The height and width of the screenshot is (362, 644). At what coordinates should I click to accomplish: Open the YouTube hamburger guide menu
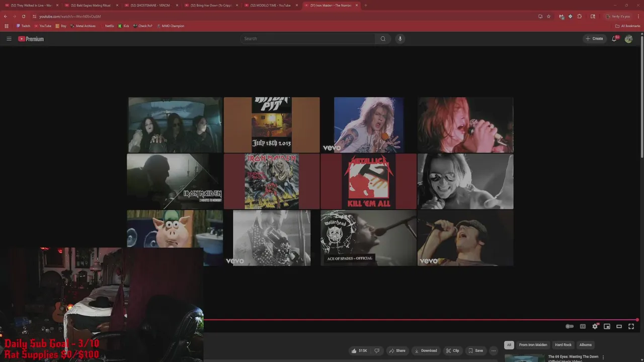9,39
